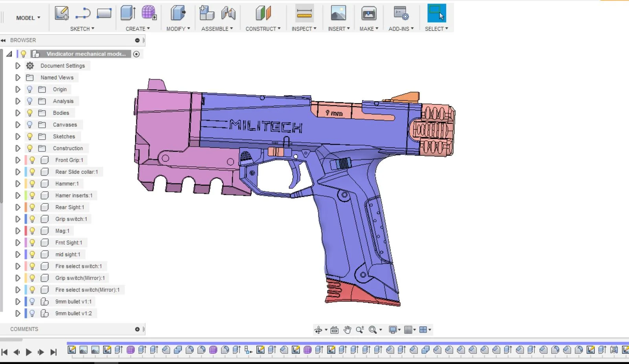Select the Measure tool in Inspect
This screenshot has width=629, height=364.
(x=304, y=13)
